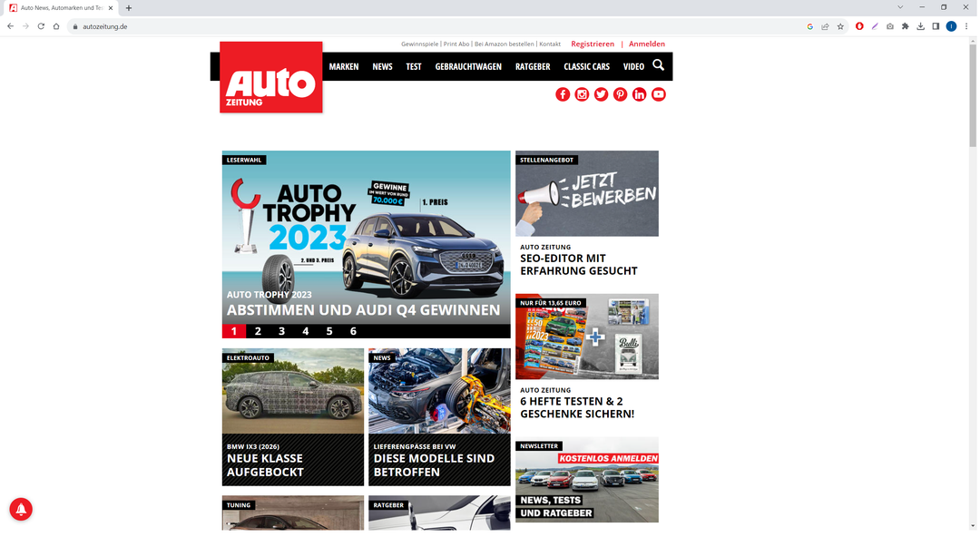Viewport: 980px width, 537px height.
Task: Click the camera screenshot extension icon
Action: tap(892, 26)
